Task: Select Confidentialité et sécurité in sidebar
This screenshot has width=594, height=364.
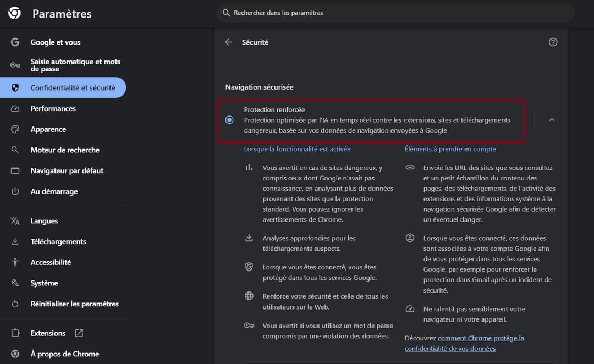Action: [63, 87]
